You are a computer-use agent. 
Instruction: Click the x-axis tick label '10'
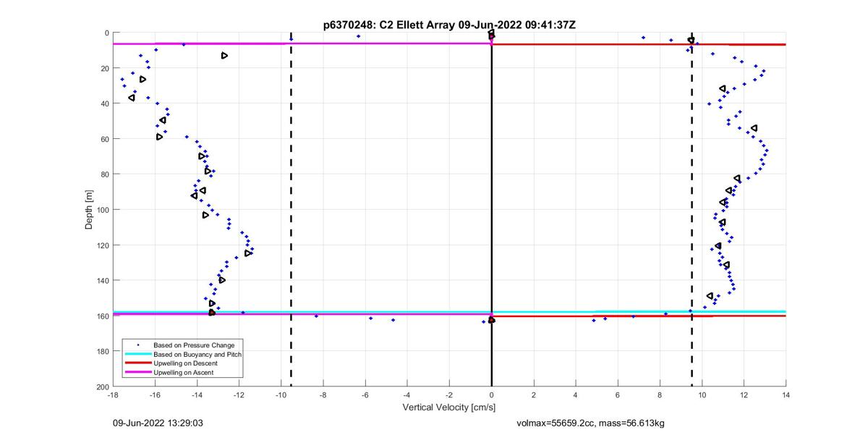tap(702, 396)
